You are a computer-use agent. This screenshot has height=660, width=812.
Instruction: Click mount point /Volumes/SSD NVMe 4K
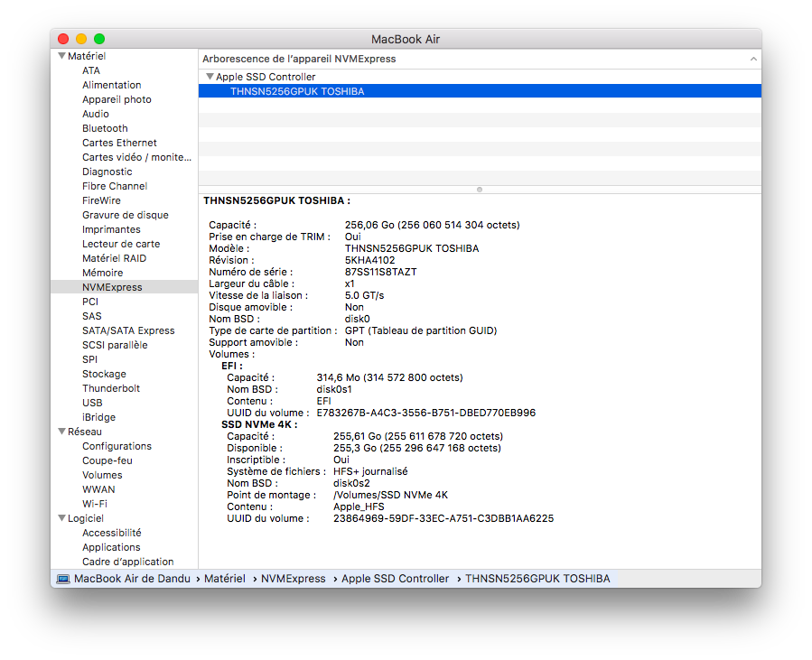390,496
